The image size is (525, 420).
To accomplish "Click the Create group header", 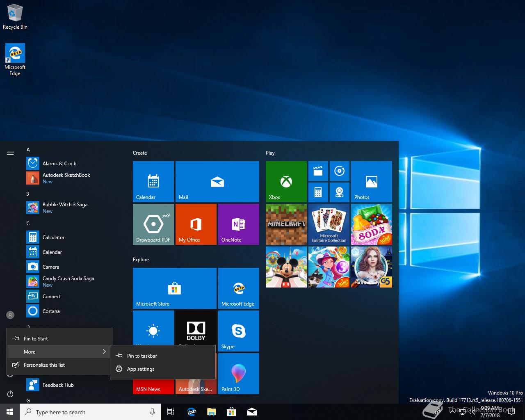I will [140, 153].
